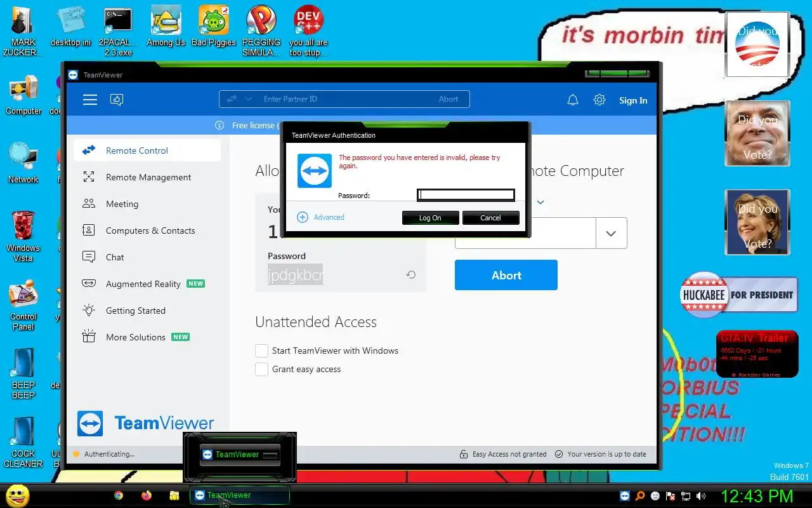Open the Meeting section

[147, 204]
